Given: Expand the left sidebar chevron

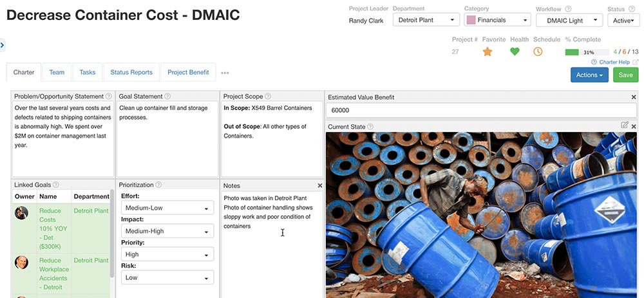Looking at the screenshot, I should [3, 45].
